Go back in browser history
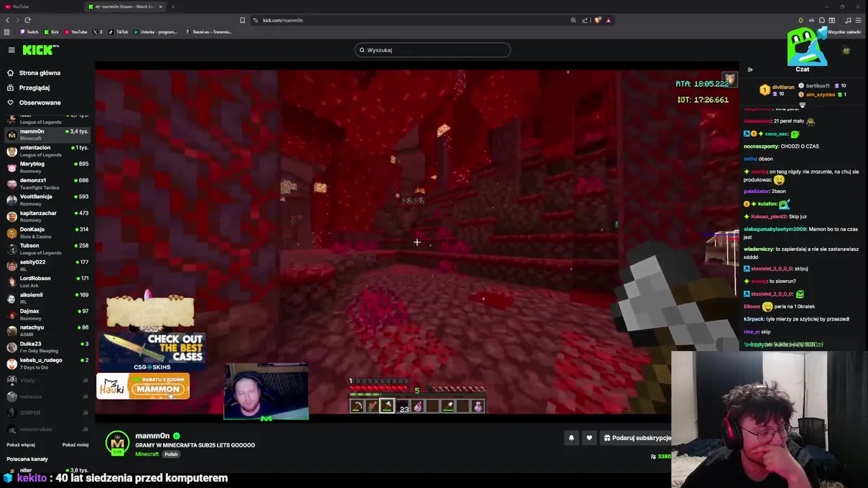The width and height of the screenshot is (868, 488). [7, 20]
